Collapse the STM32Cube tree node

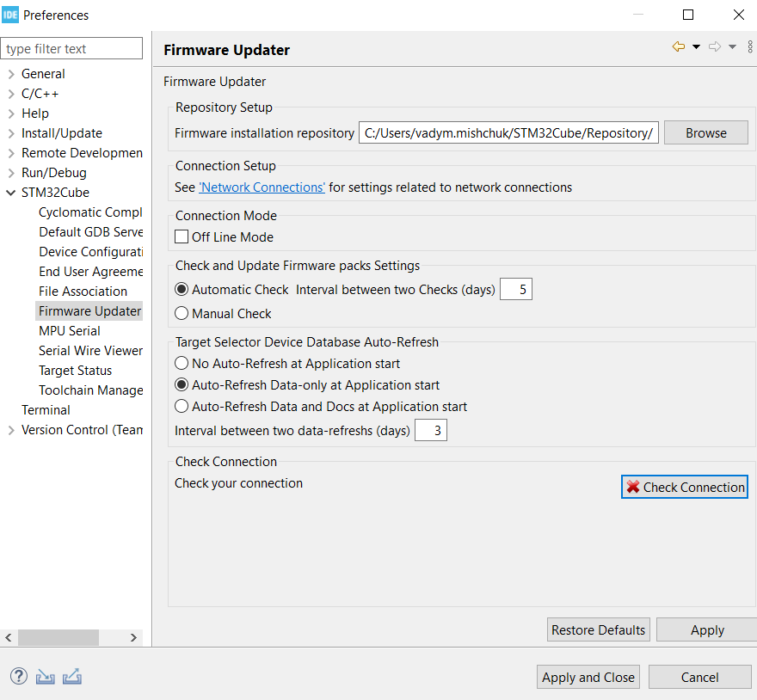(x=11, y=193)
